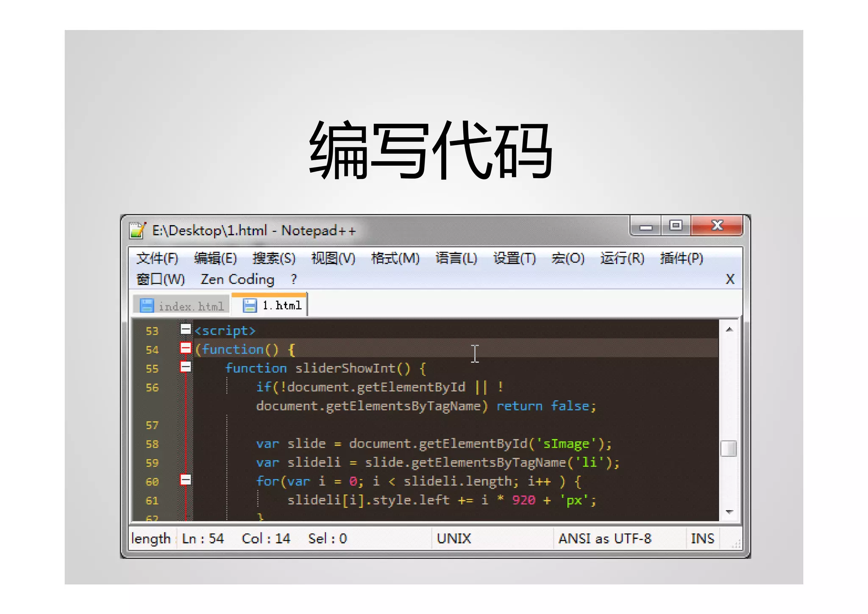Click the INS mode indicator in status bar

click(x=702, y=539)
